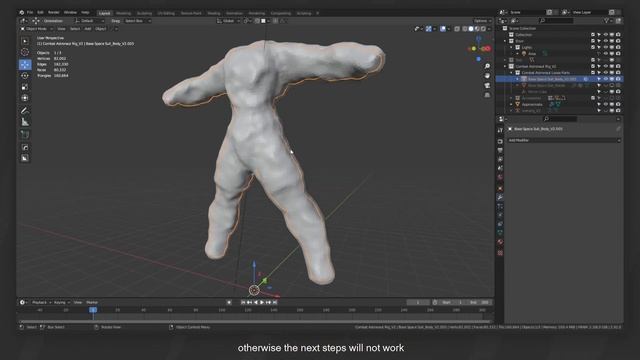Open the Object Mode dropdown
The height and width of the screenshot is (360, 640).
click(x=36, y=29)
